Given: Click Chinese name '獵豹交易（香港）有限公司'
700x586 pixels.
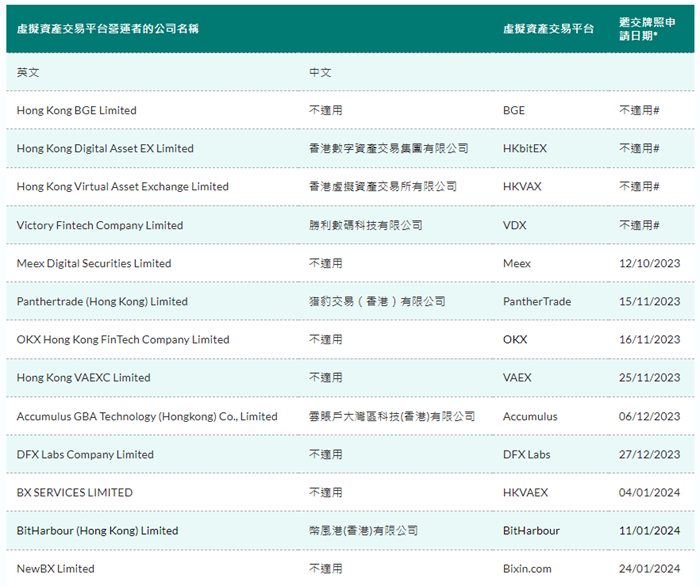Looking at the screenshot, I should click(377, 301).
